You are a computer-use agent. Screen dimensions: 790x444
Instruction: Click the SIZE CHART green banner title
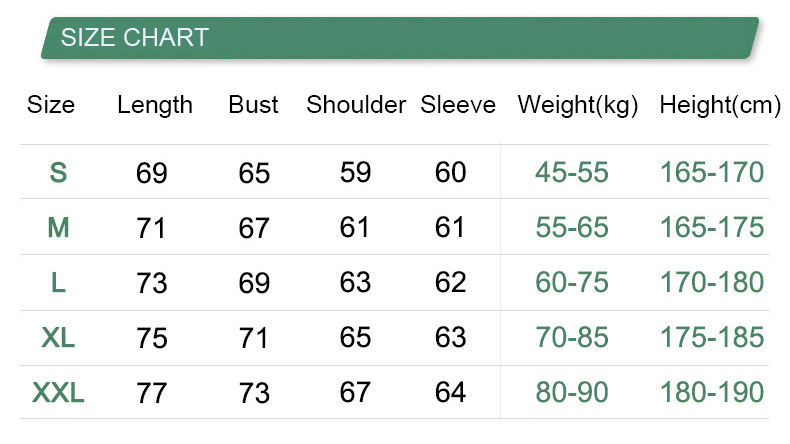click(135, 38)
